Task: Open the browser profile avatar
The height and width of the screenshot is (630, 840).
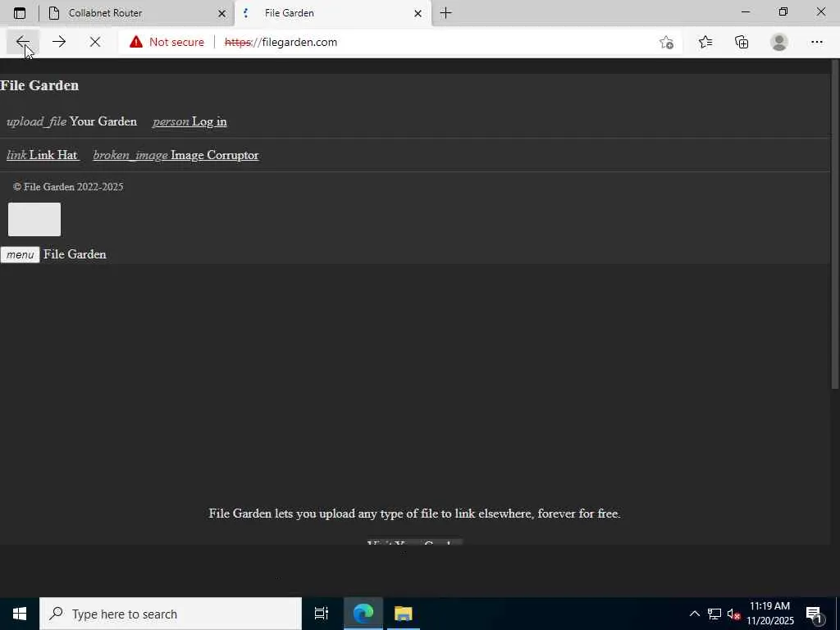Action: tap(779, 42)
